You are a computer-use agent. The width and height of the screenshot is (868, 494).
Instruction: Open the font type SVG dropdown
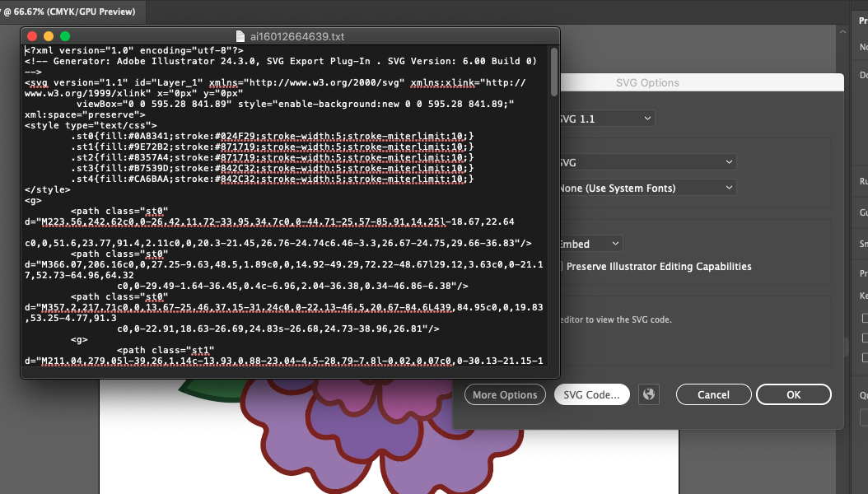pos(648,163)
